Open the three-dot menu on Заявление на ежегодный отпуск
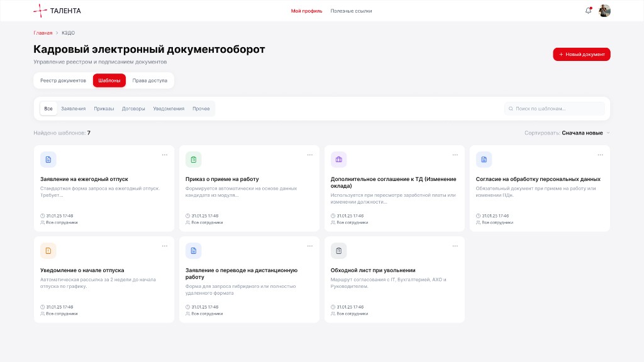644x362 pixels. 165,155
